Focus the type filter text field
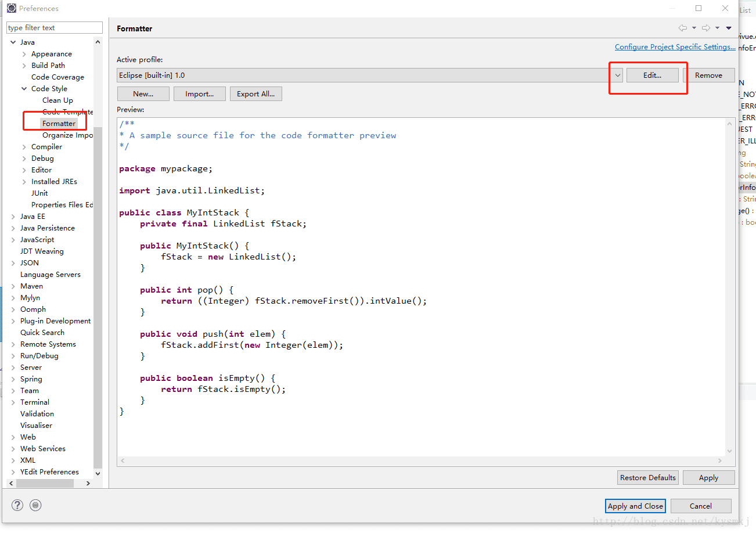This screenshot has height=533, width=756. click(55, 28)
